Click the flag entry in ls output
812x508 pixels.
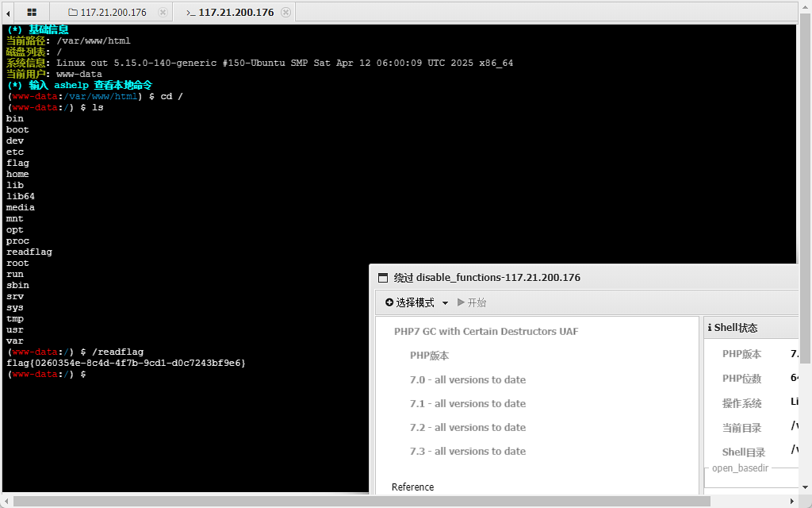(17, 163)
